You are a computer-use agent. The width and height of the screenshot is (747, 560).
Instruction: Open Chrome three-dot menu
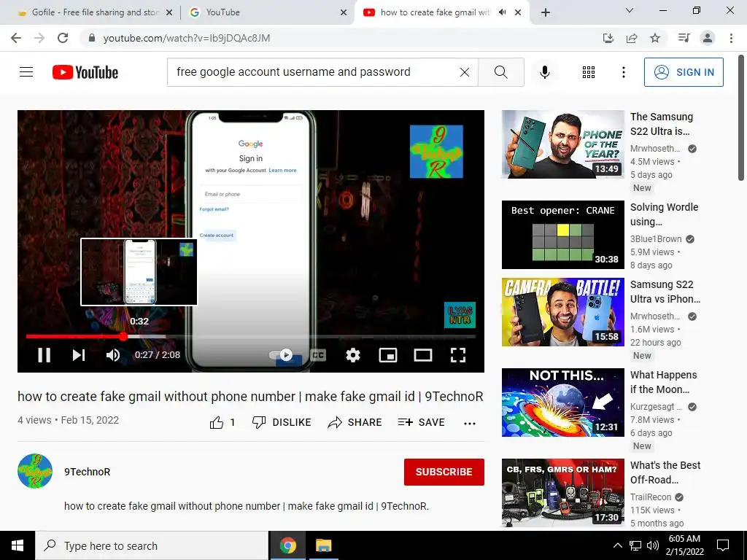tap(731, 38)
